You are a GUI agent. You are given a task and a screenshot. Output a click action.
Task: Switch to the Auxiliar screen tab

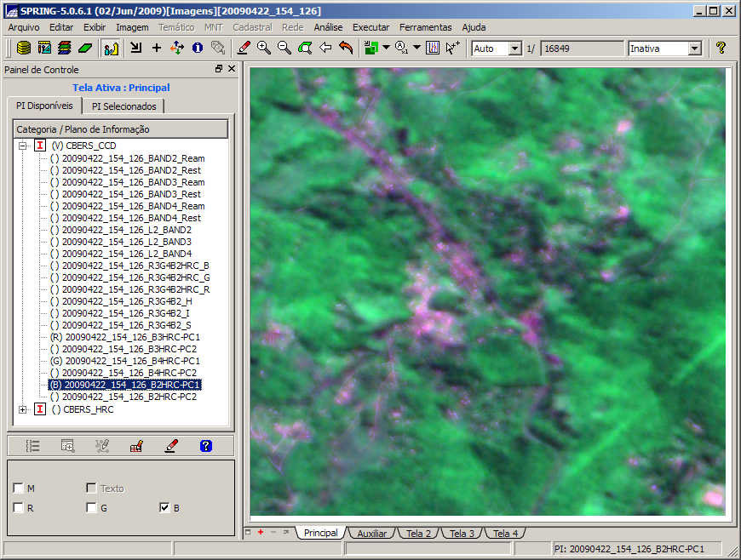(371, 534)
